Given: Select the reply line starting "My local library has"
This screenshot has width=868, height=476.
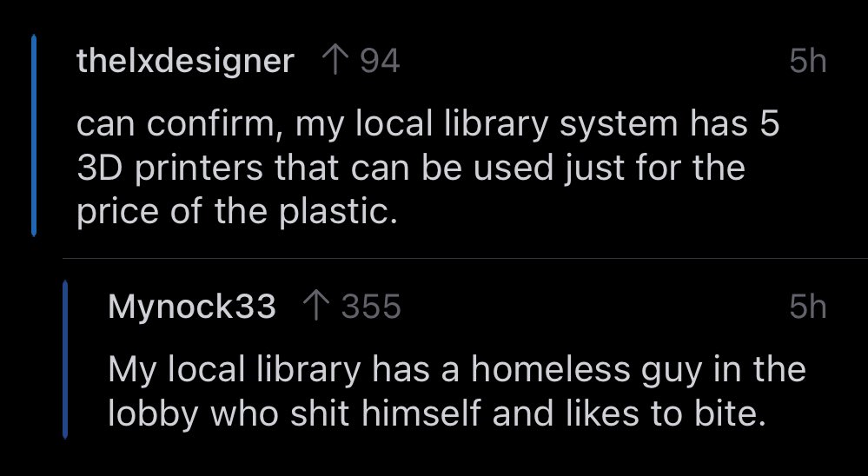Looking at the screenshot, I should [x=456, y=370].
